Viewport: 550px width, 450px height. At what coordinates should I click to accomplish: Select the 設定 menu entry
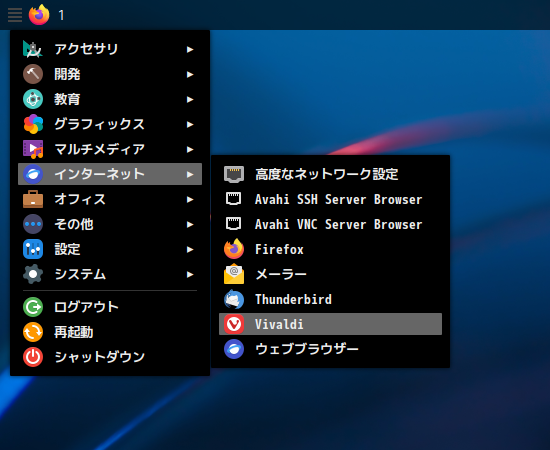point(110,249)
